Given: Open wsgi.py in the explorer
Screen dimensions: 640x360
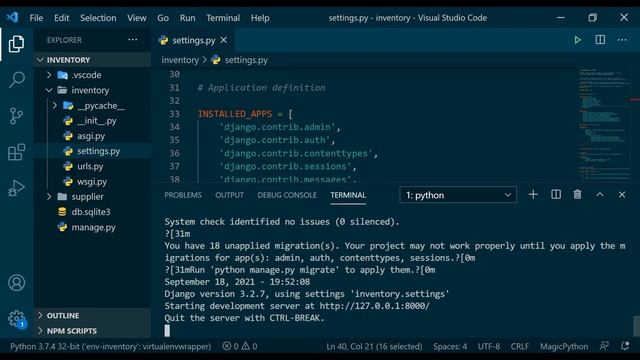Looking at the screenshot, I should [92, 182].
